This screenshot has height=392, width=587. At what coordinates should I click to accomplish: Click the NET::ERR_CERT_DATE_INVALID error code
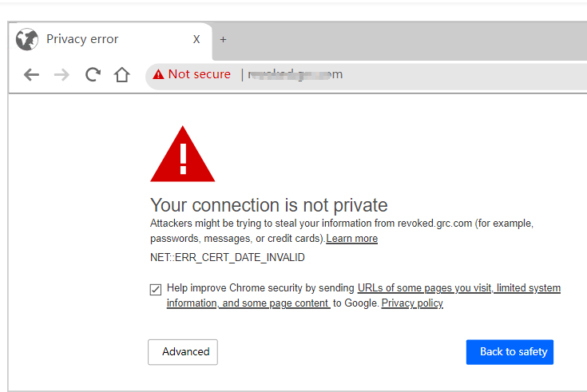click(228, 258)
